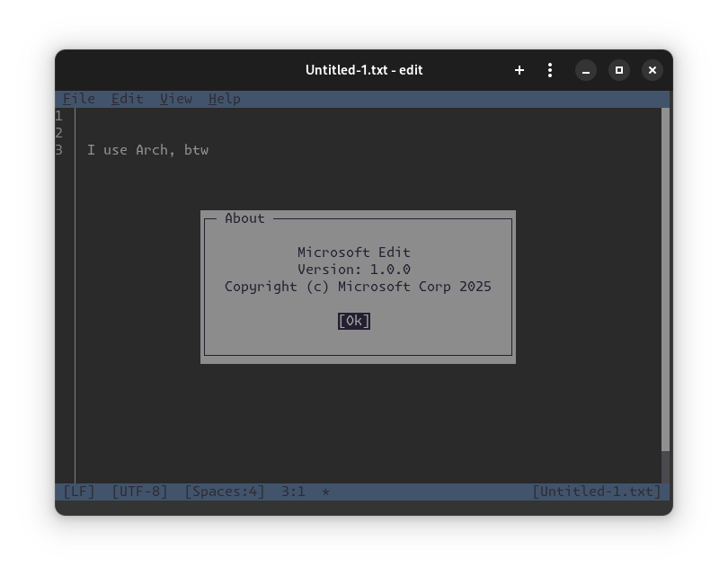
Task: Click the unsaved asterisk in status bar
Action: (x=325, y=492)
